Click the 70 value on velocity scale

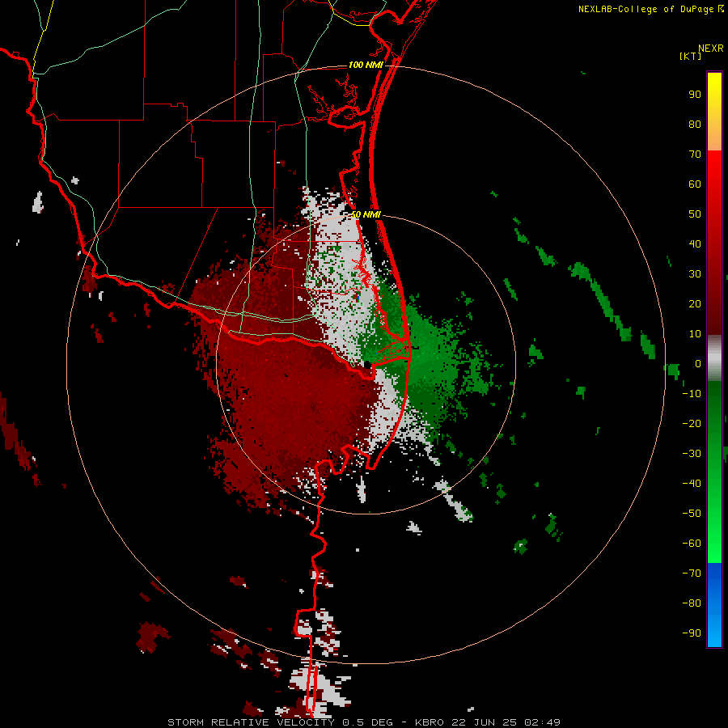click(695, 154)
